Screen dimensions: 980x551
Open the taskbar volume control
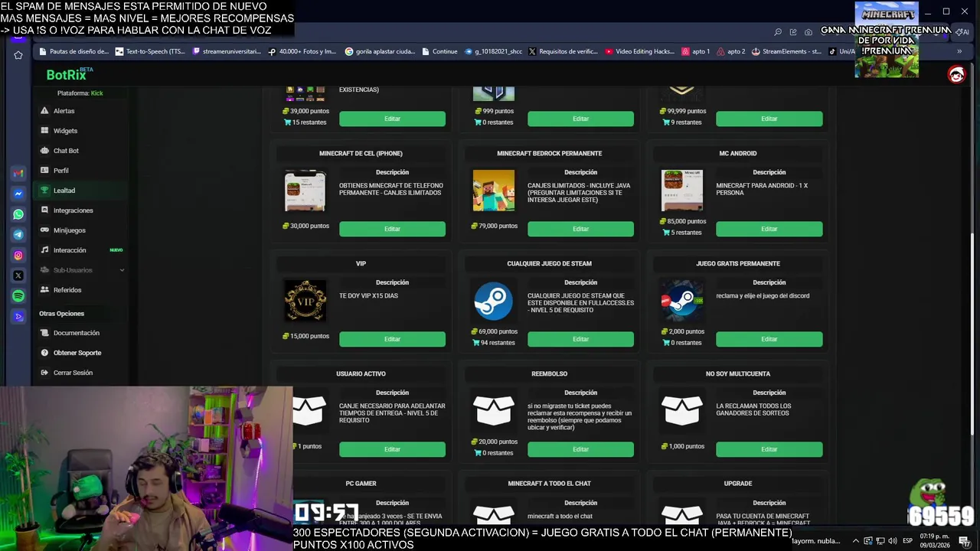[892, 541]
